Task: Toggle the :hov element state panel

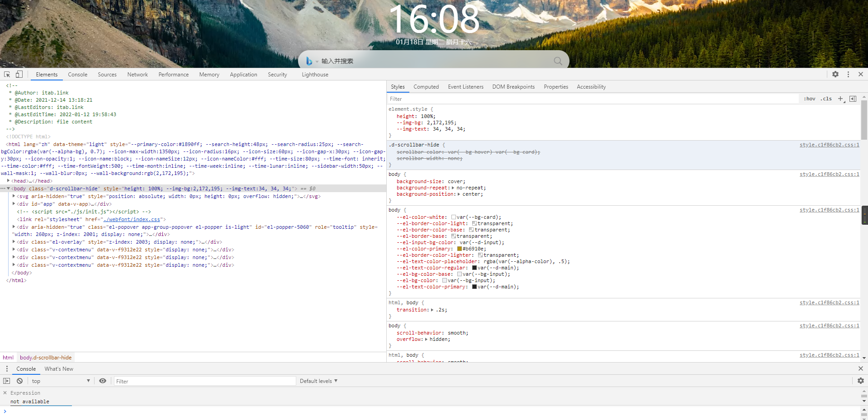Action: pos(810,99)
